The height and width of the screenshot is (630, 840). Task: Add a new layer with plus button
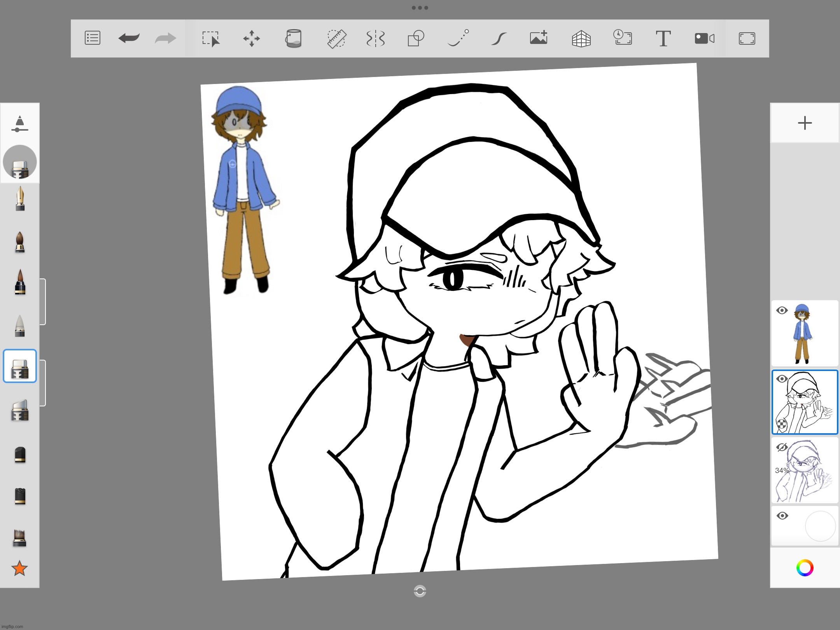[x=805, y=123]
